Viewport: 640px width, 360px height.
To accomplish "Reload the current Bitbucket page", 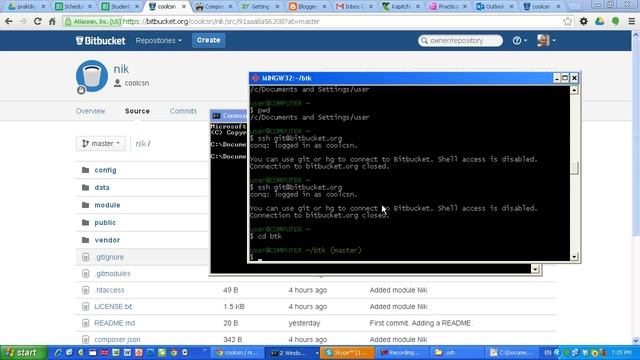I will [38, 21].
